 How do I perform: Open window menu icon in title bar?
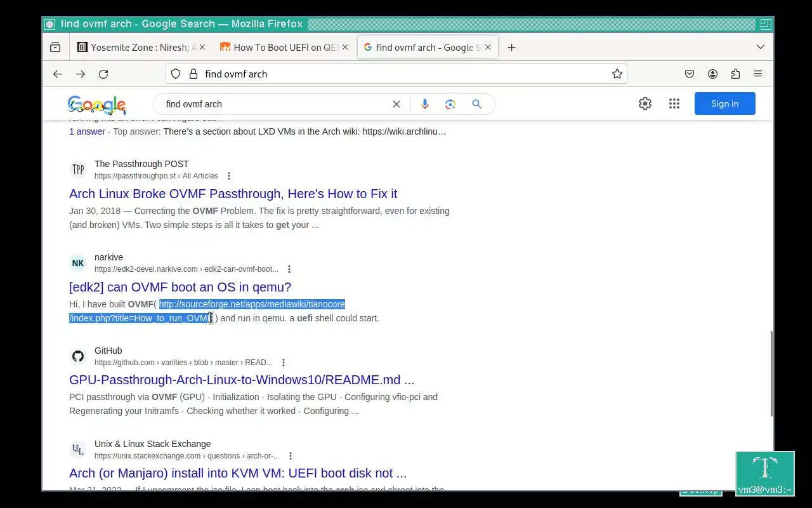pyautogui.click(x=50, y=24)
